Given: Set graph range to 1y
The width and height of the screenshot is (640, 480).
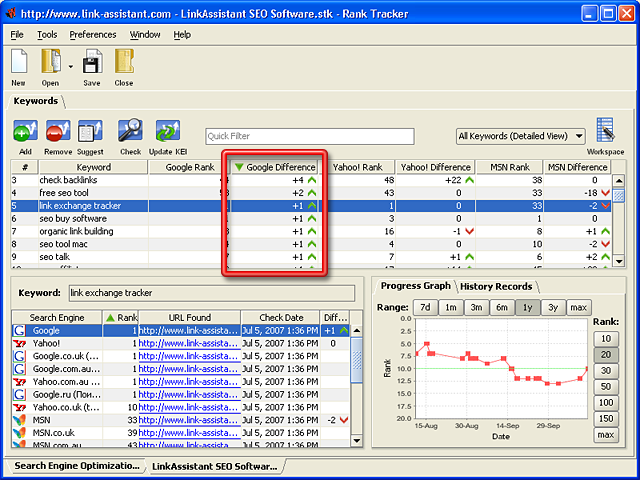Looking at the screenshot, I should [x=527, y=307].
